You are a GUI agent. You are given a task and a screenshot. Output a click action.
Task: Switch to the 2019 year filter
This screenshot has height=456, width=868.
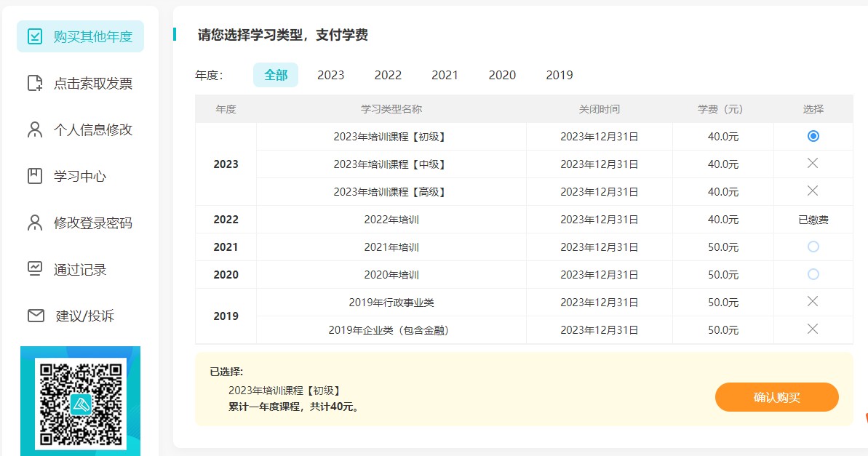coord(559,74)
